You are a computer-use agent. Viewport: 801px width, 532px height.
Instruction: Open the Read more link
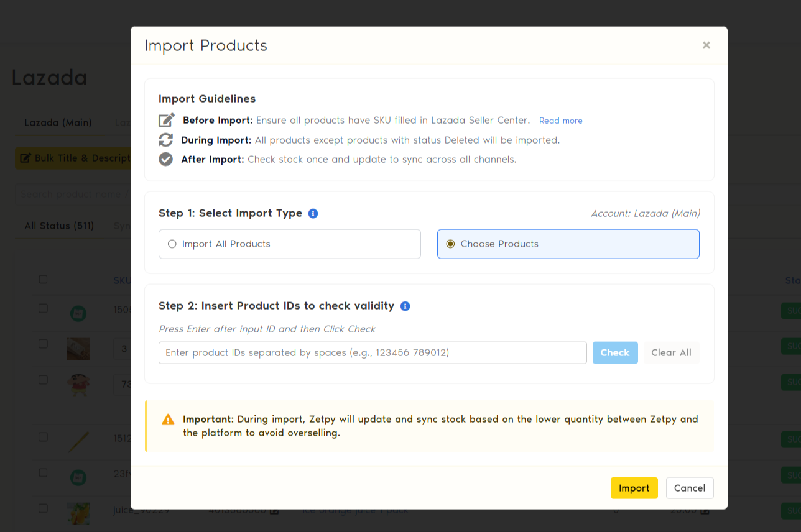(561, 121)
